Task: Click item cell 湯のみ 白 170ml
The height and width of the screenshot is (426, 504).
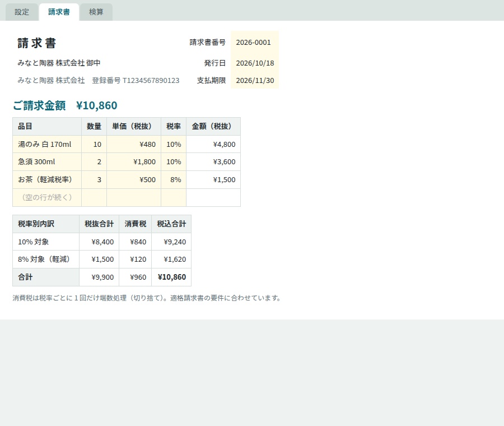Action: (47, 144)
